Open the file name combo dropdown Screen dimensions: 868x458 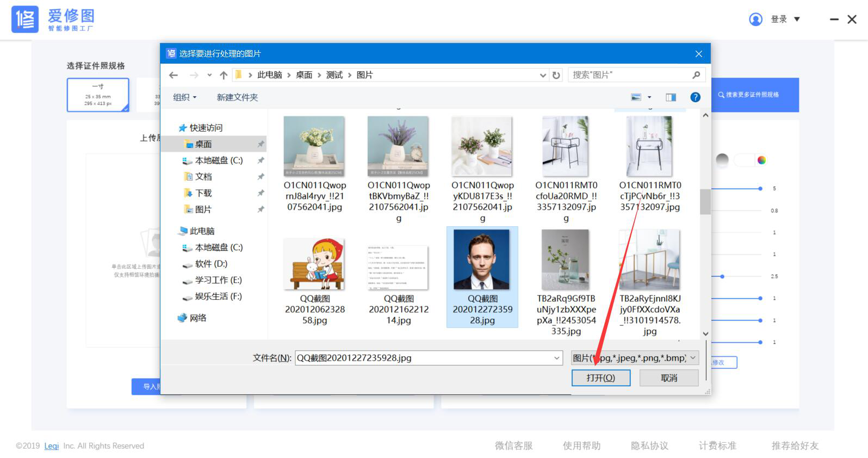(x=557, y=358)
